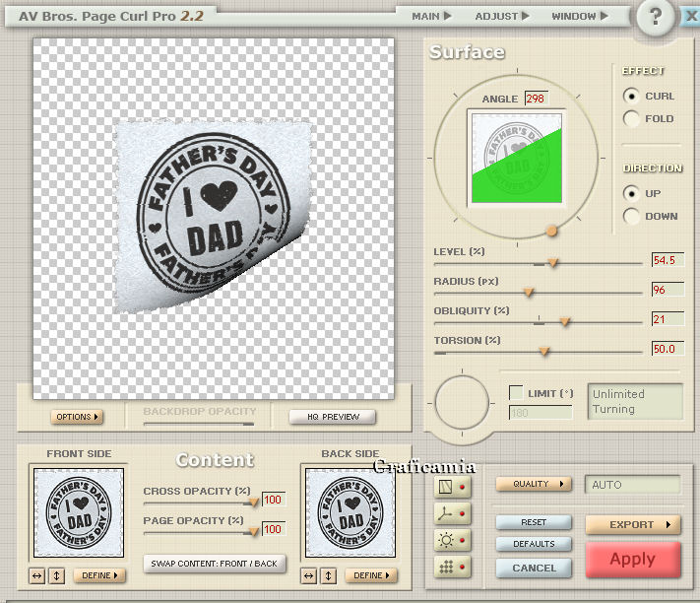This screenshot has width=700, height=603.
Task: Click the Radius slider handle
Action: click(529, 292)
